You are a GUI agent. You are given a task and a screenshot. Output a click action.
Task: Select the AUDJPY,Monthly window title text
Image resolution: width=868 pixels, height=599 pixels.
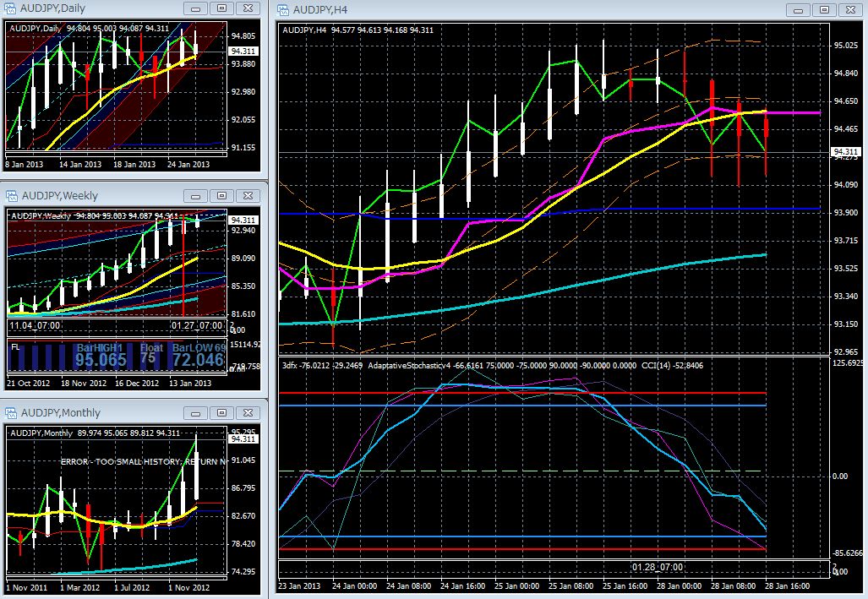point(61,413)
